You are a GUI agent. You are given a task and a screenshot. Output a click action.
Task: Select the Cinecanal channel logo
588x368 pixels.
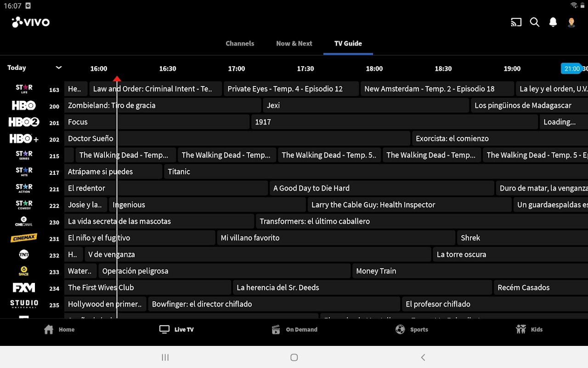24,221
